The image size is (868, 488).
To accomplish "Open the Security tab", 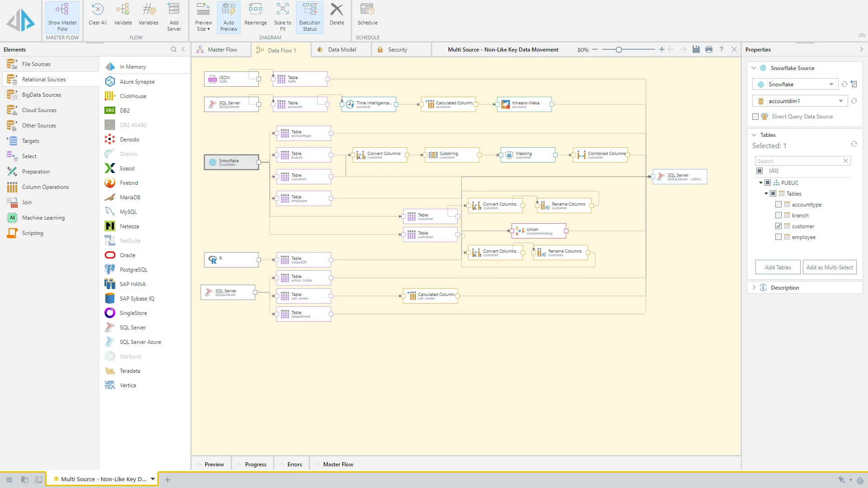I will [x=396, y=49].
